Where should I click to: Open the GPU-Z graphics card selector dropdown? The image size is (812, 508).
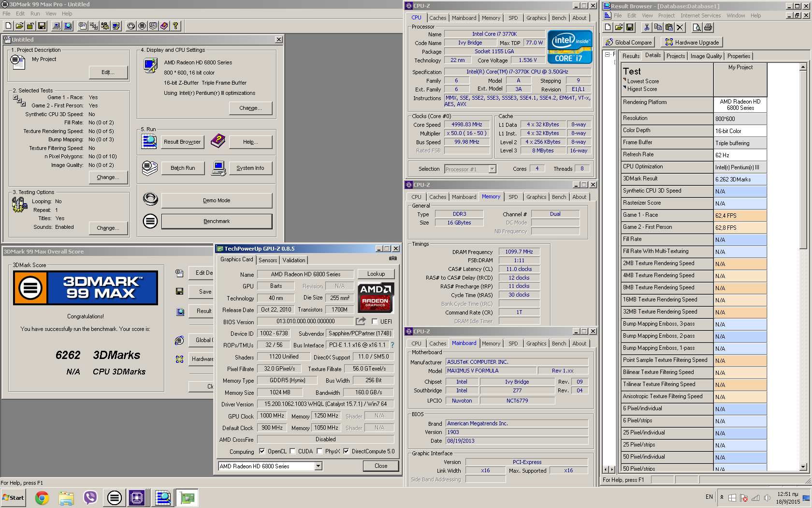click(319, 466)
